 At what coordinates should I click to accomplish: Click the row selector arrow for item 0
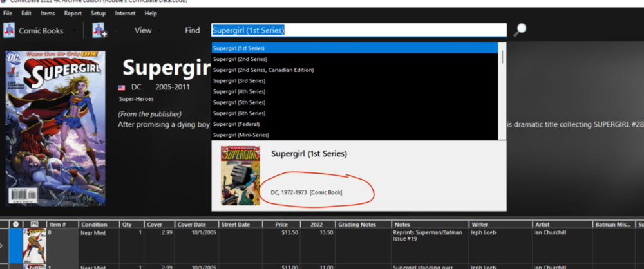tap(2, 246)
